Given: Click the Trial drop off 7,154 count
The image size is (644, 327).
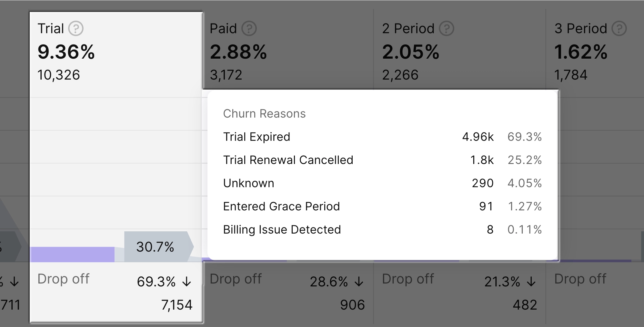Looking at the screenshot, I should point(177,305).
